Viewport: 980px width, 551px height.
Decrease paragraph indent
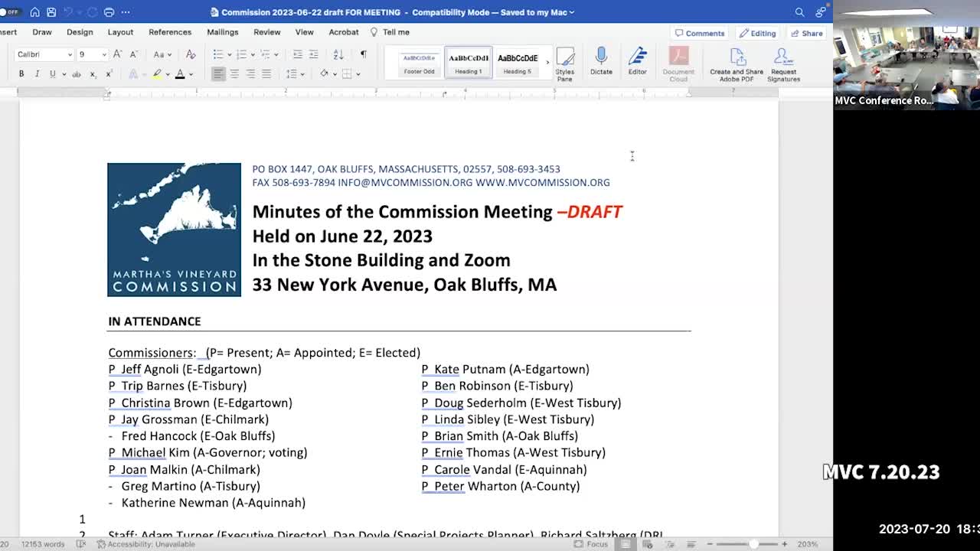[298, 54]
